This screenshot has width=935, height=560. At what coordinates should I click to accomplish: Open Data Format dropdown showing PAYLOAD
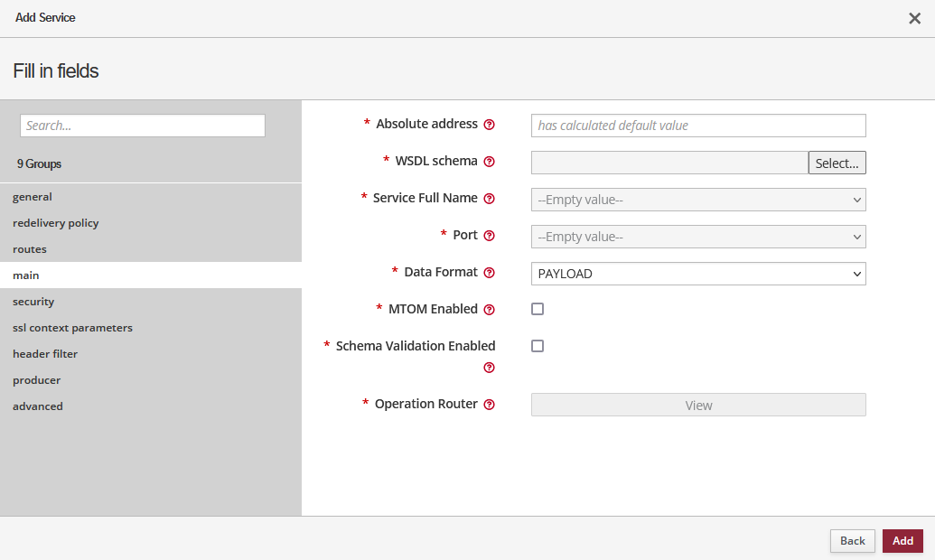point(697,274)
